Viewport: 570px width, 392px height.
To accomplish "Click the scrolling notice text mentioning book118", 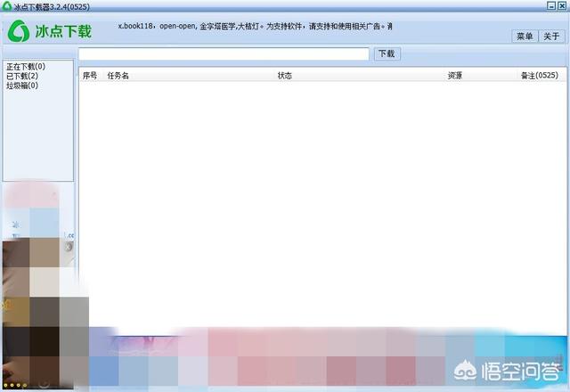I will 255,26.
